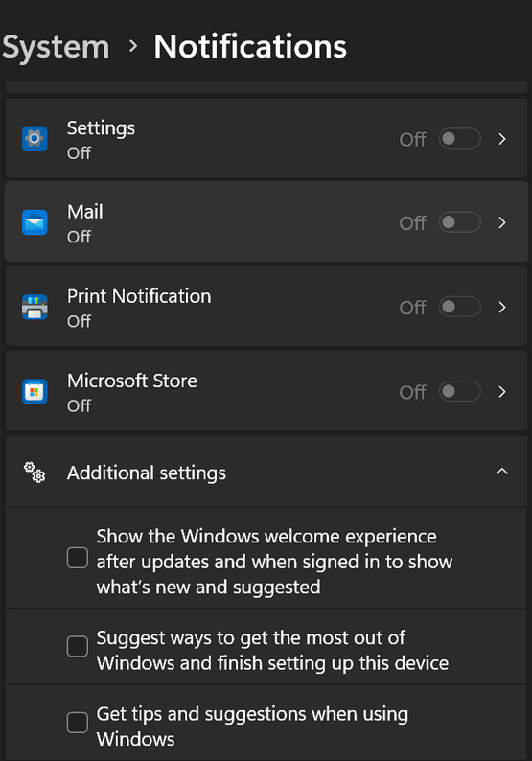Screen dimensions: 532x761
Task: Click the Settings app gear icon
Action: (35, 139)
